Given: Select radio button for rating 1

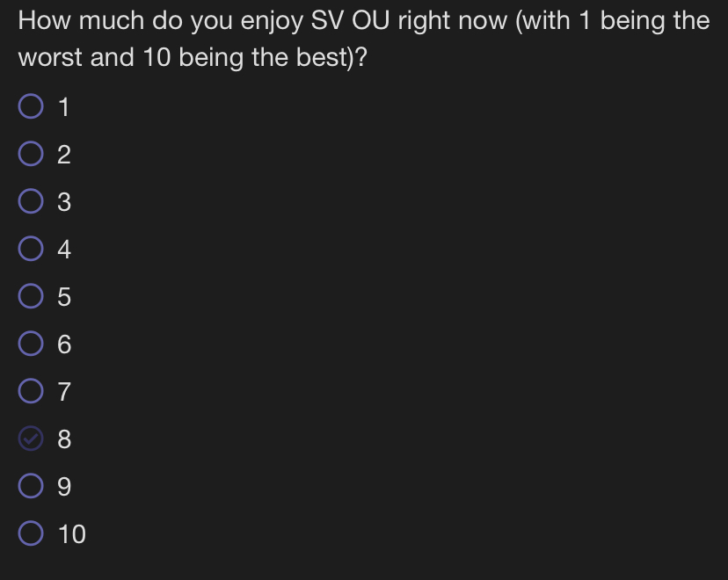Looking at the screenshot, I should pyautogui.click(x=31, y=106).
